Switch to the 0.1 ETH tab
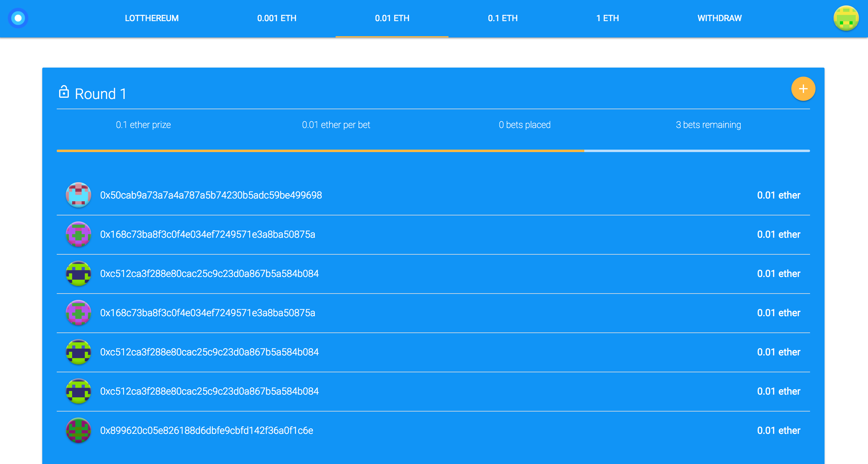 (503, 18)
